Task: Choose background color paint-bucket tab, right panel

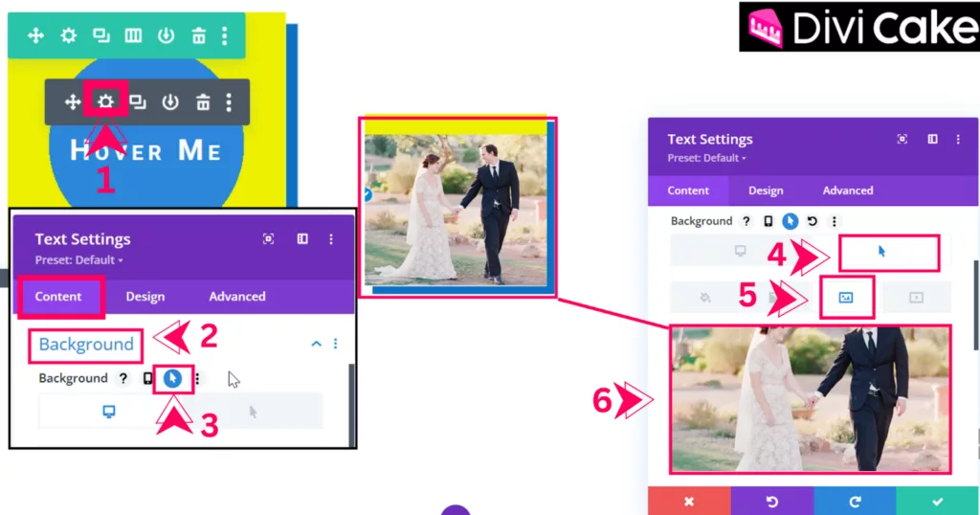Action: (x=705, y=298)
